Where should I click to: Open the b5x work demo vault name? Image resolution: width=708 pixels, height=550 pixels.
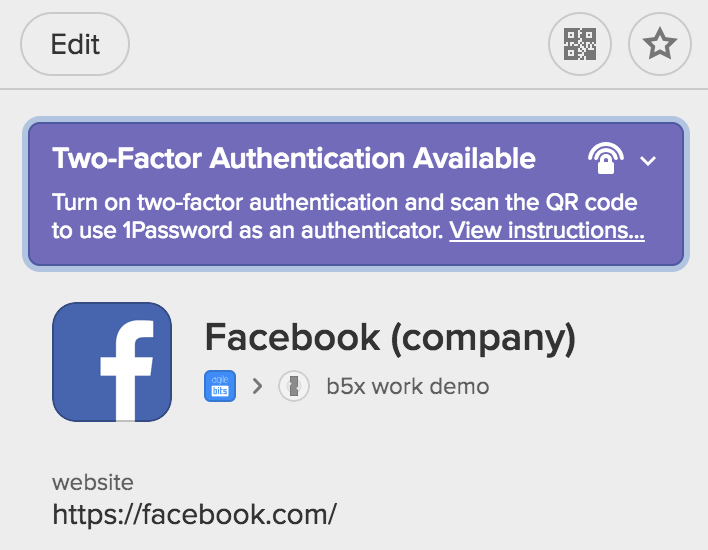tap(408, 387)
